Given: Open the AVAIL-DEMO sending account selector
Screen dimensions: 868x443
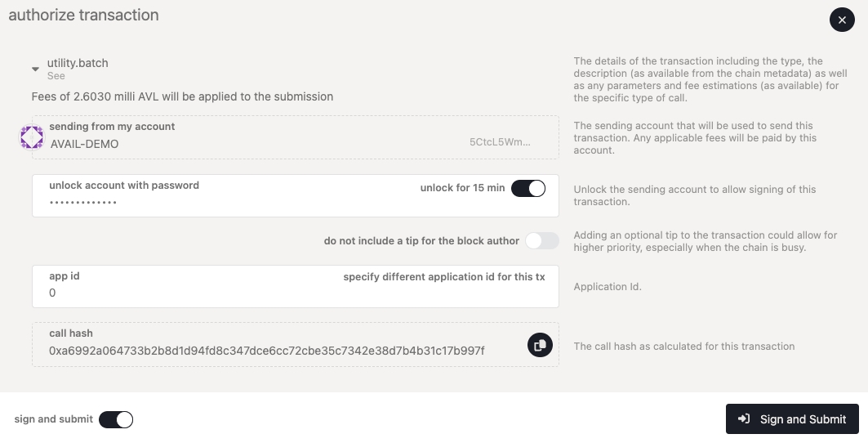Looking at the screenshot, I should pos(245,143).
